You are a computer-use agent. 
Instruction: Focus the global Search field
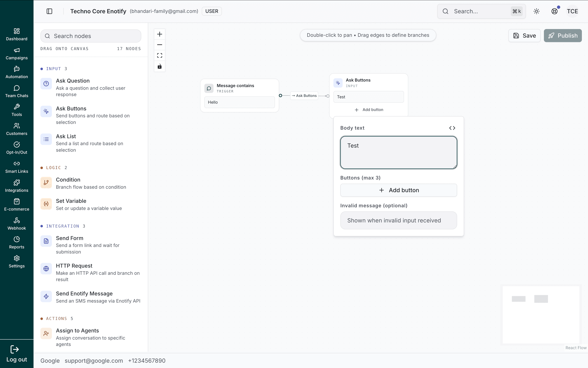coord(482,11)
